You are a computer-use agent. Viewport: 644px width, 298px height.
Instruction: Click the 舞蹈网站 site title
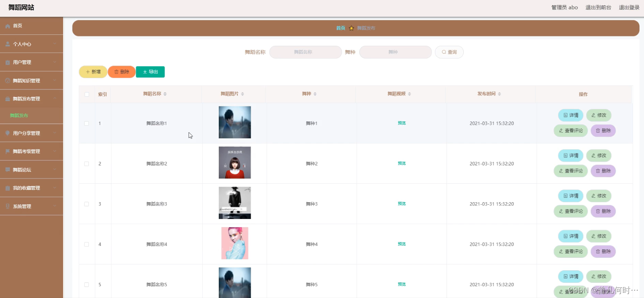[x=21, y=7]
